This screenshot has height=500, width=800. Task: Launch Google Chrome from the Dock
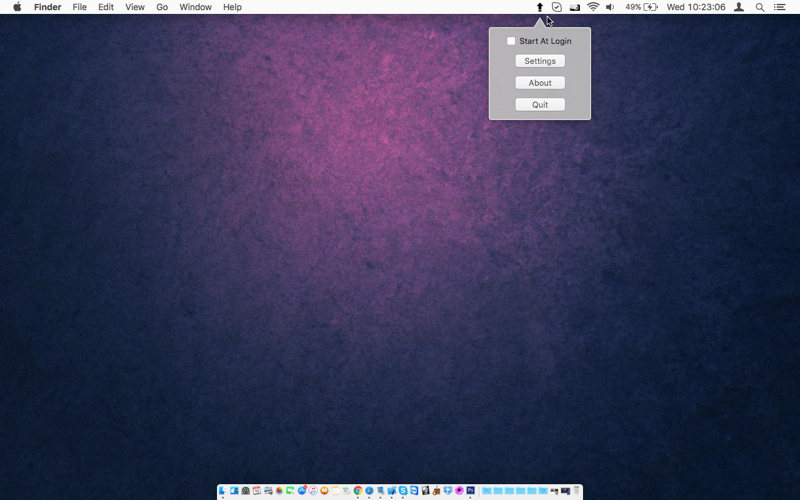[358, 491]
